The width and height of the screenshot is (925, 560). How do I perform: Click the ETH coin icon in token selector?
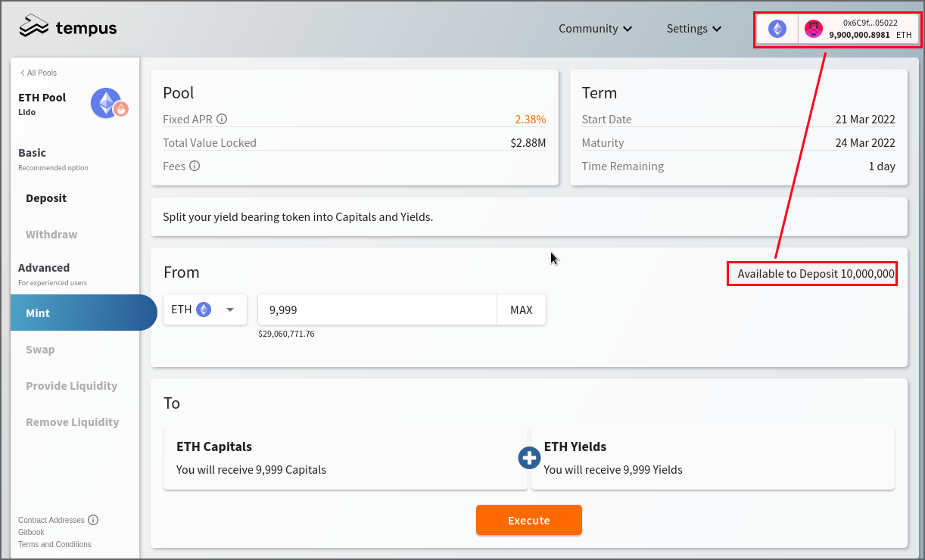click(203, 310)
